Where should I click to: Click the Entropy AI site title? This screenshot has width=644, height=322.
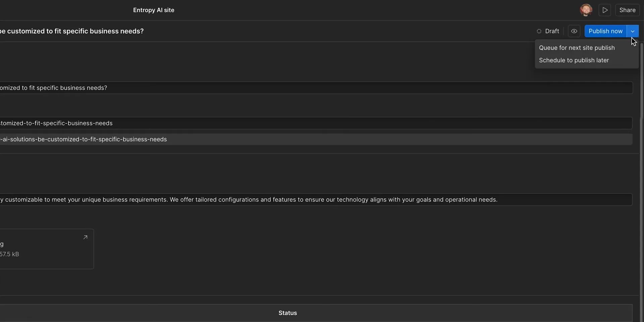coord(154,10)
